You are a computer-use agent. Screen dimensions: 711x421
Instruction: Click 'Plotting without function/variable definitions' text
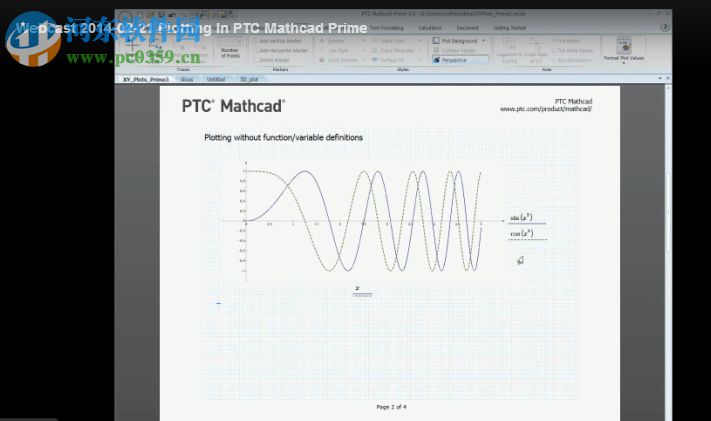click(283, 137)
